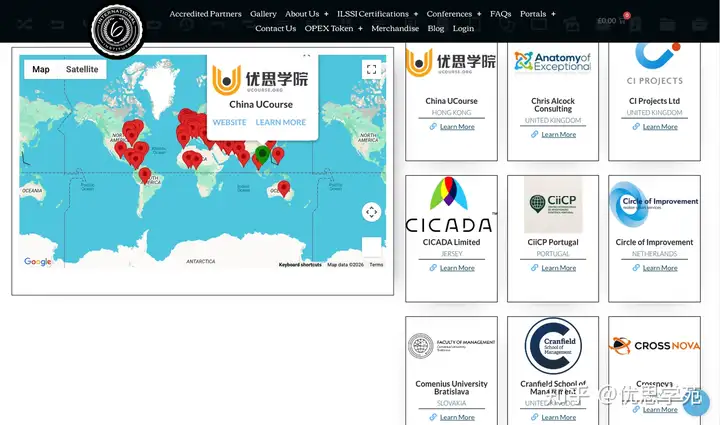This screenshot has width=720, height=425.
Task: Open Learn More for CiiCP Portugal
Action: point(558,268)
